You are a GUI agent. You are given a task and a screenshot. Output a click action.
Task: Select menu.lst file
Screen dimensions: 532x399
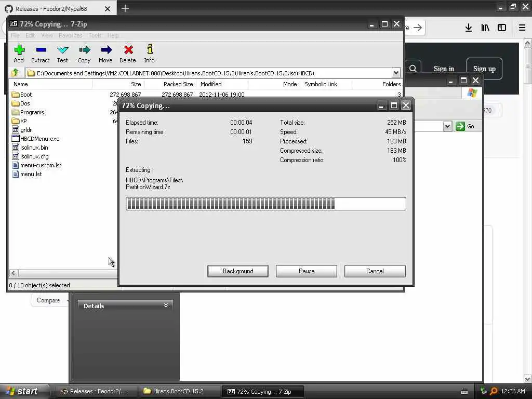[x=27, y=174]
